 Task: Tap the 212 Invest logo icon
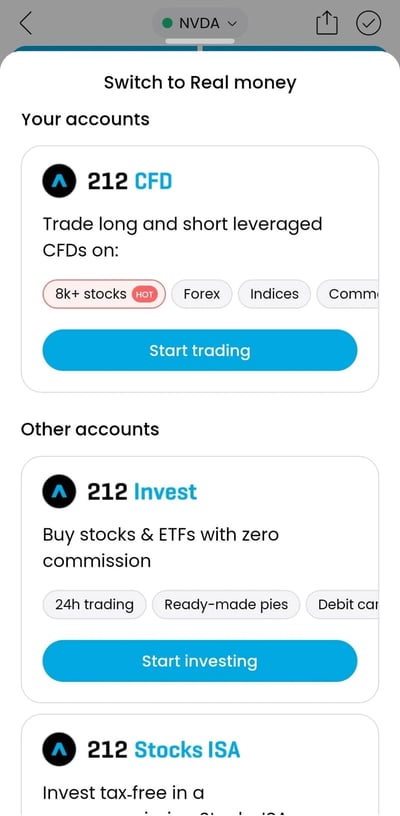59,491
